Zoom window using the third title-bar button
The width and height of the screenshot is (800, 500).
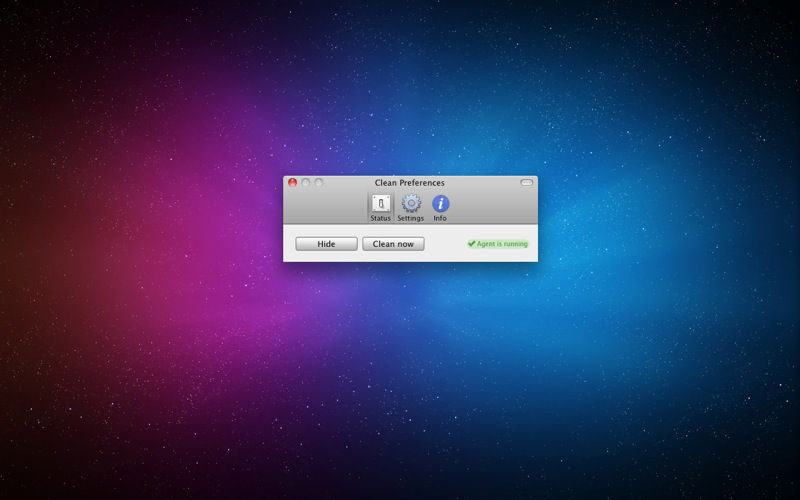[x=319, y=182]
